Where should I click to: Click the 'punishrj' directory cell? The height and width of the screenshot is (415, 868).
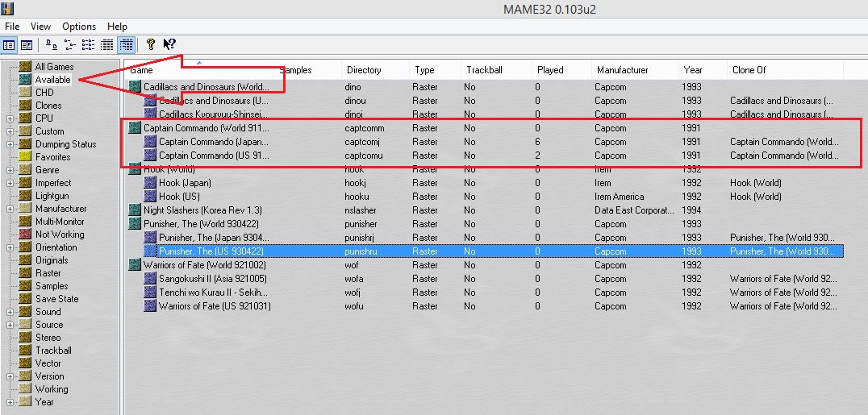(x=361, y=238)
